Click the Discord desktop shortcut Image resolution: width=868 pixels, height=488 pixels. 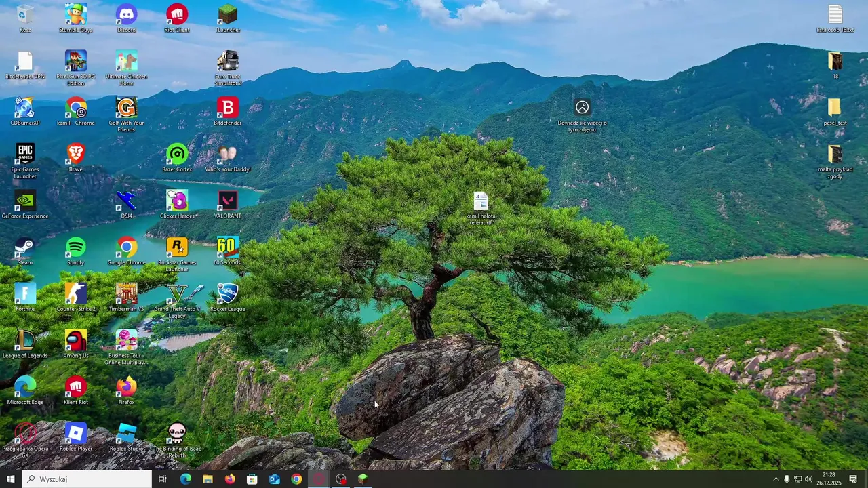pos(126,18)
